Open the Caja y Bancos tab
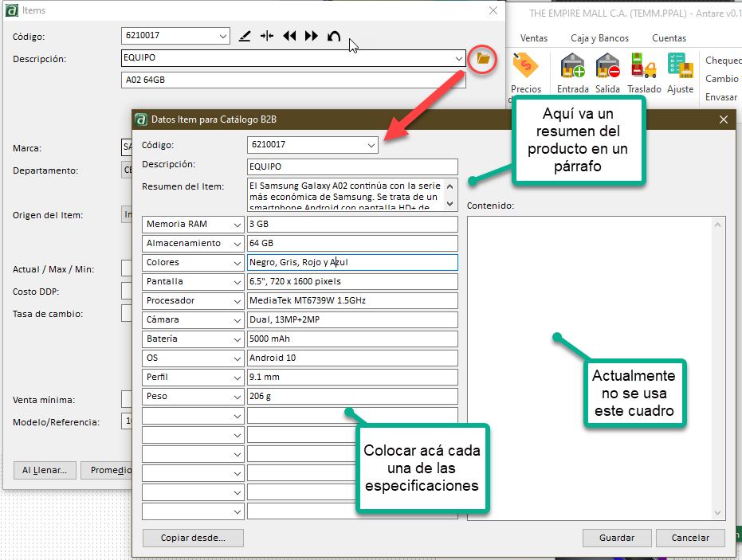Viewport: 742px width, 560px height. click(x=599, y=38)
